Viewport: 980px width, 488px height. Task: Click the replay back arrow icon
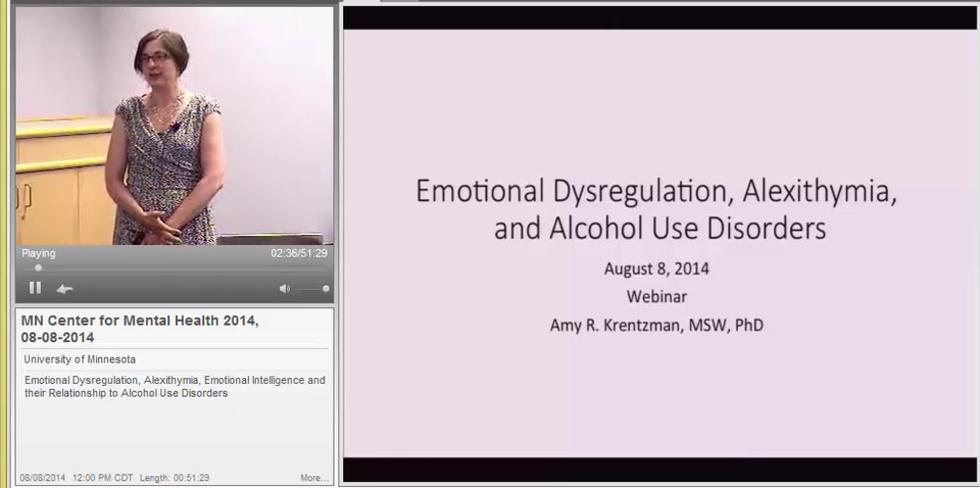pyautogui.click(x=65, y=289)
